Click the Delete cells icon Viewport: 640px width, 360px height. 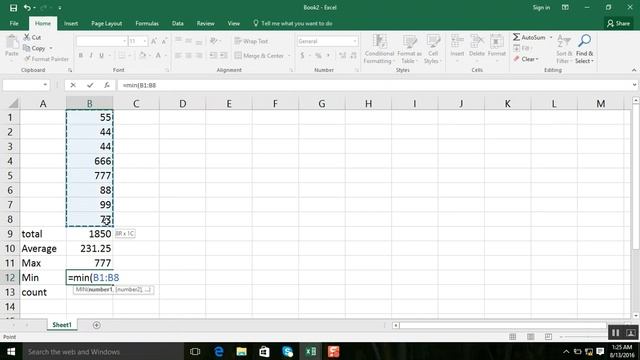[477, 41]
